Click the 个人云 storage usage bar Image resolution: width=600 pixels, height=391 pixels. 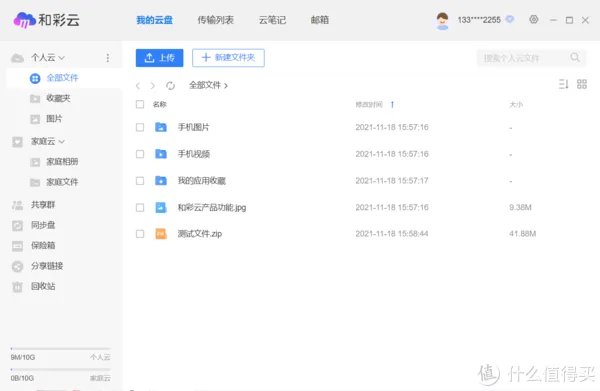click(60, 349)
